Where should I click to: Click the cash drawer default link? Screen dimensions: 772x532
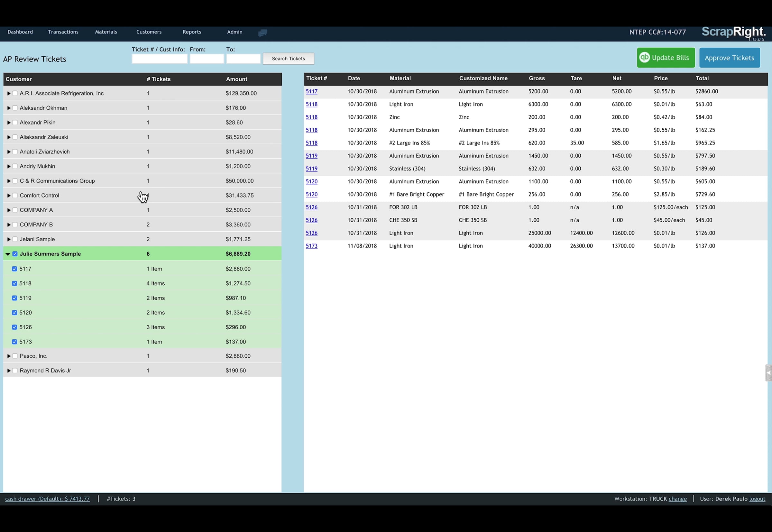[x=47, y=499]
